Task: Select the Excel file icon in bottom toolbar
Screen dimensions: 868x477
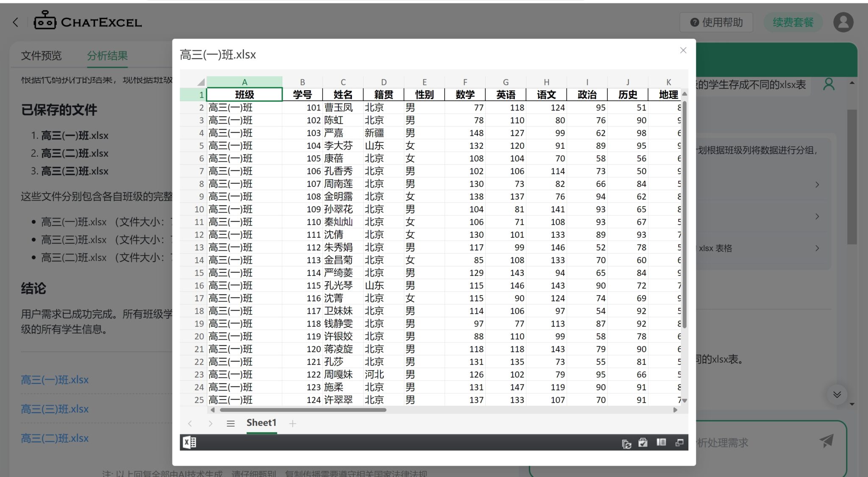Action: click(x=189, y=442)
